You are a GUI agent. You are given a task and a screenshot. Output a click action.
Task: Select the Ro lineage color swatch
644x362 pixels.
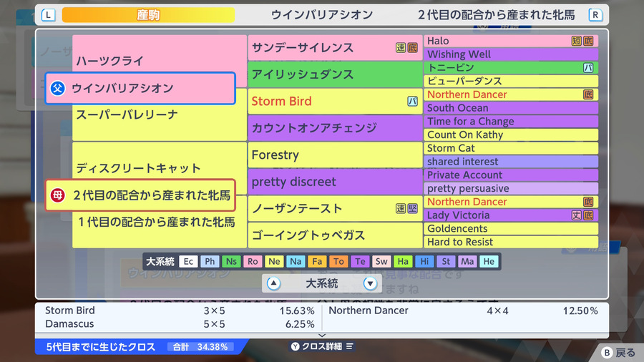tap(253, 261)
